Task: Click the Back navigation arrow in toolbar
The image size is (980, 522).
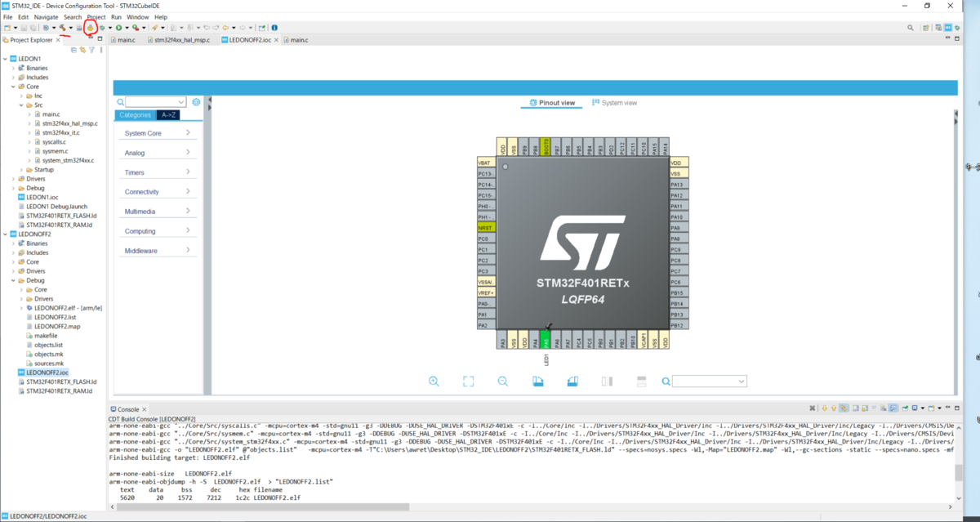Action: coord(224,28)
